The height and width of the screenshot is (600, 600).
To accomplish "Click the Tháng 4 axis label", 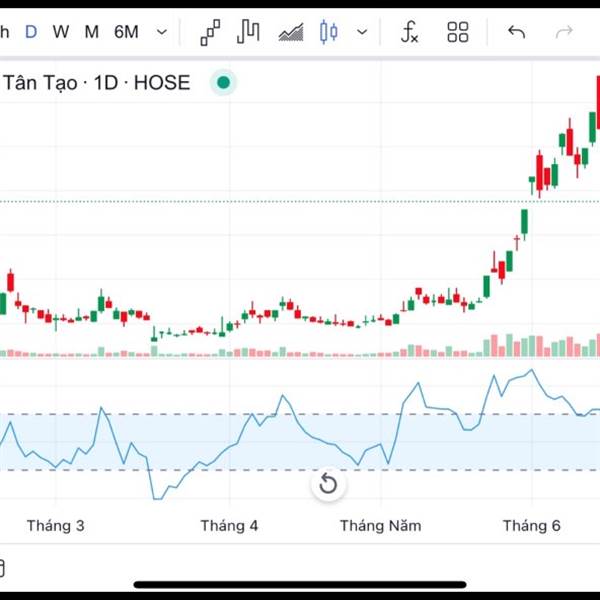I will click(229, 525).
